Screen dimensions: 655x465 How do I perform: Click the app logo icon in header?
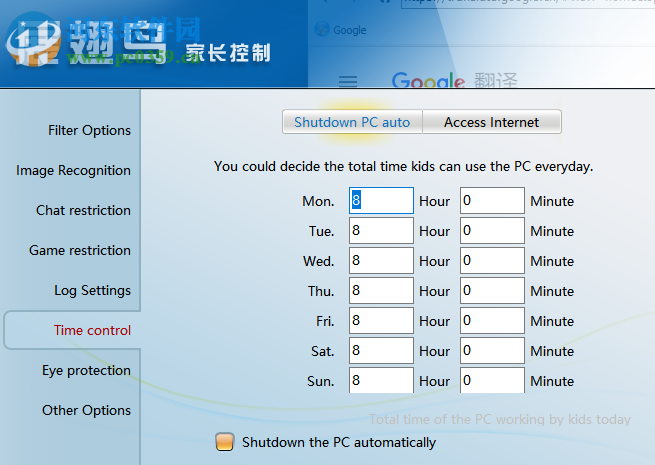pyautogui.click(x=32, y=40)
